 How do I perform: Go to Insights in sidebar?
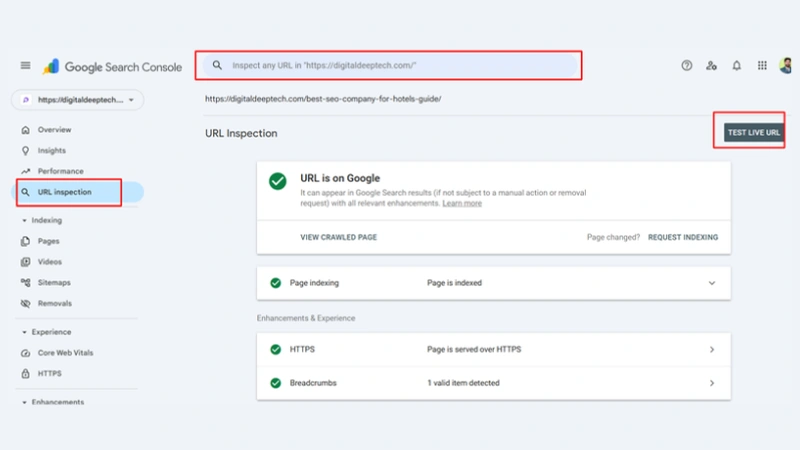52,151
